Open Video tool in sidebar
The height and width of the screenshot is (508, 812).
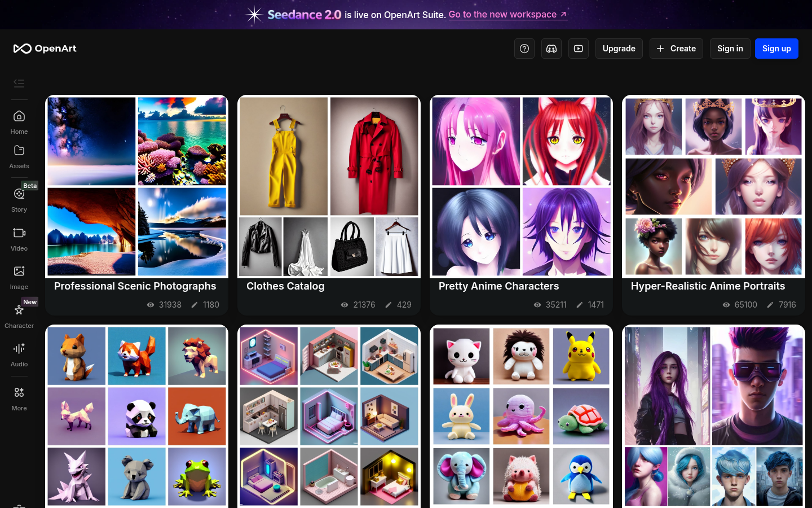tap(19, 239)
